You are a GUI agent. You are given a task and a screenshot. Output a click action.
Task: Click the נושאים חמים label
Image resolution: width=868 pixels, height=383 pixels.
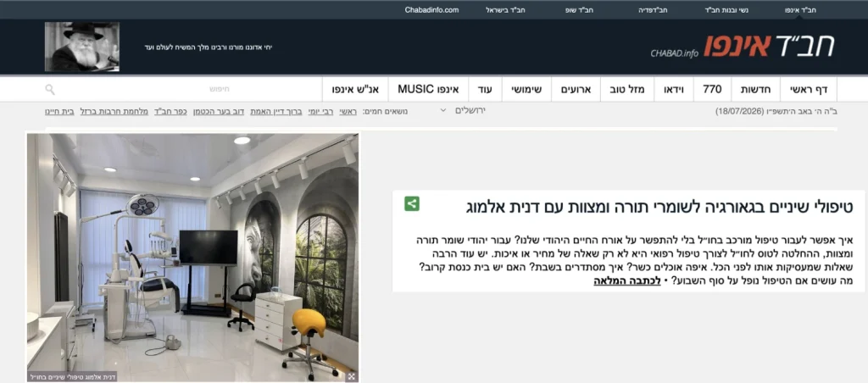click(x=386, y=111)
